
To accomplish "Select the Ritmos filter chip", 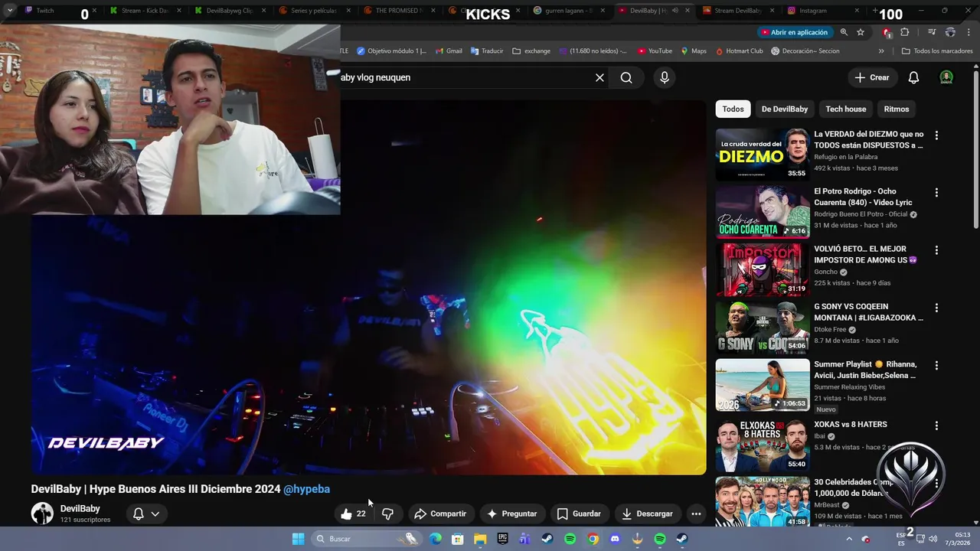I will pyautogui.click(x=896, y=109).
